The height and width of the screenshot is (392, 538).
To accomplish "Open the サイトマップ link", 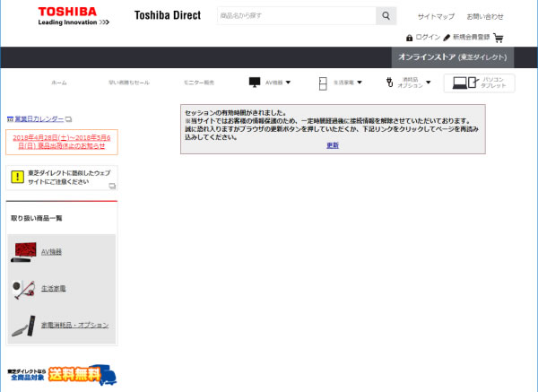I will pyautogui.click(x=436, y=16).
